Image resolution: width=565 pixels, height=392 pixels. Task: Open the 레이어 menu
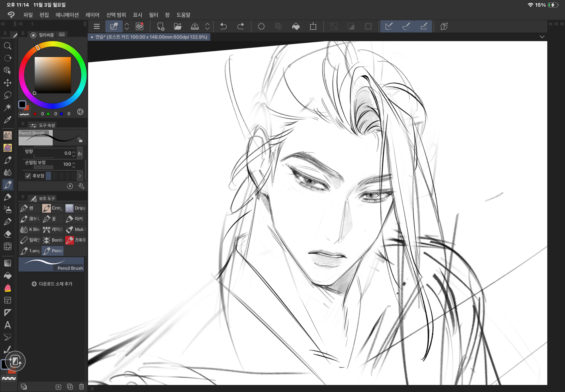92,15
